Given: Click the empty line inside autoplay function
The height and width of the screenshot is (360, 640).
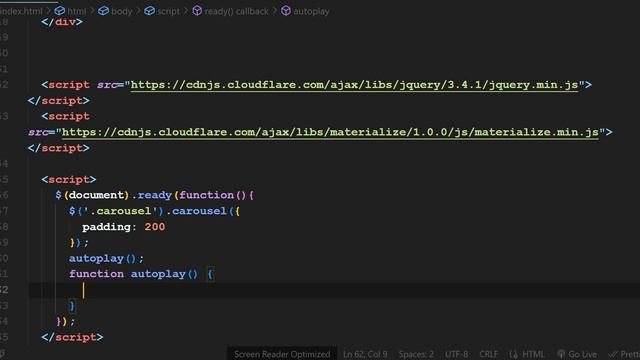Looking at the screenshot, I should tap(334, 290).
